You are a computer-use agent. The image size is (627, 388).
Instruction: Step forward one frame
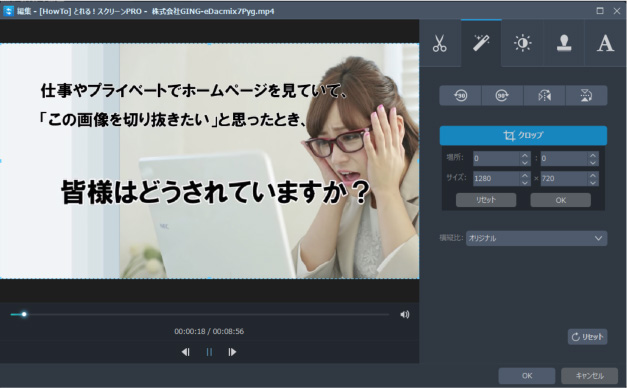pyautogui.click(x=232, y=352)
